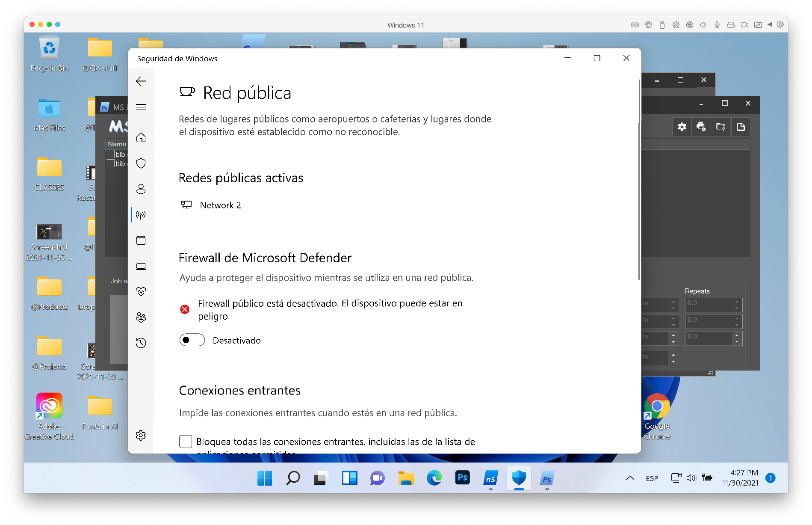
Task: Click the new document icon in the dark window
Action: pyautogui.click(x=741, y=127)
